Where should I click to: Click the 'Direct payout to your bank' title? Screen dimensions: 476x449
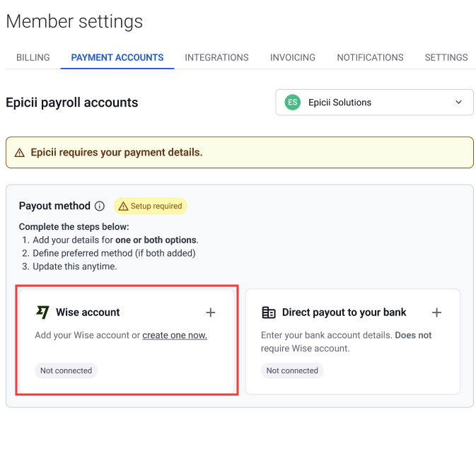pos(344,313)
